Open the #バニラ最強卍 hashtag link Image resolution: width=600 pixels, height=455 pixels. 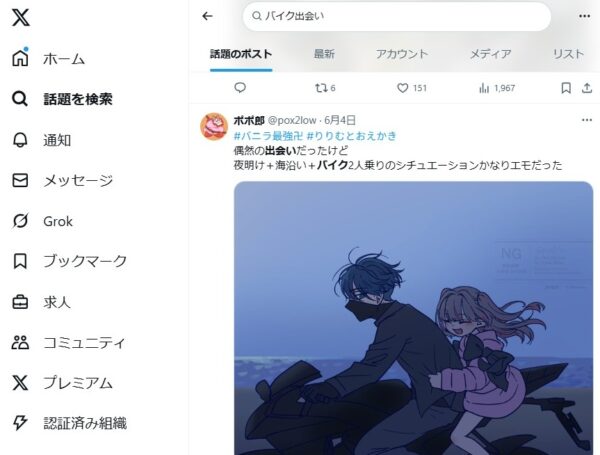(x=268, y=136)
